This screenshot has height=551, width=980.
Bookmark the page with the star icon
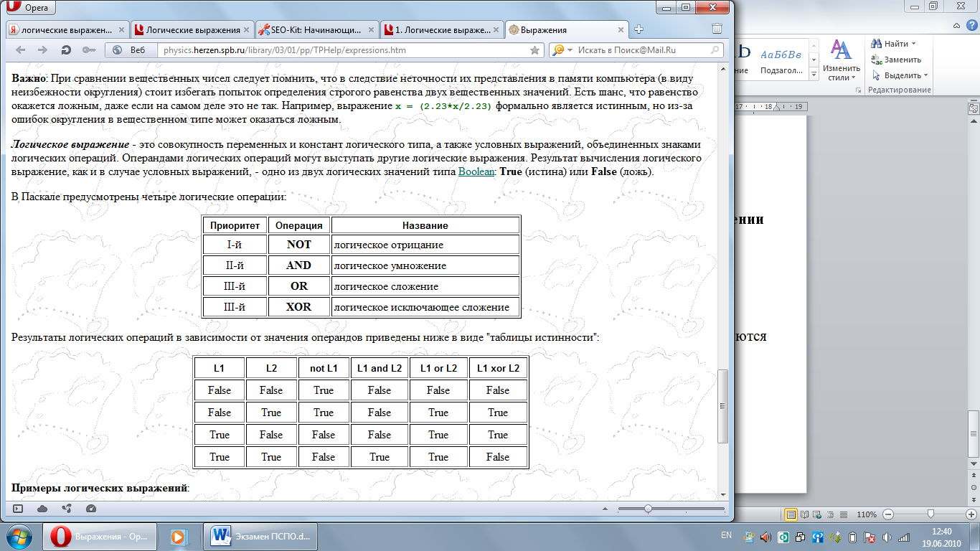pyautogui.click(x=535, y=50)
